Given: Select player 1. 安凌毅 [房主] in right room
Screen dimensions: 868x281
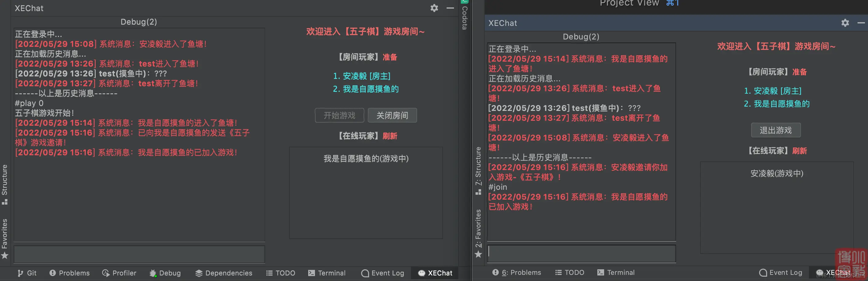Looking at the screenshot, I should (773, 91).
